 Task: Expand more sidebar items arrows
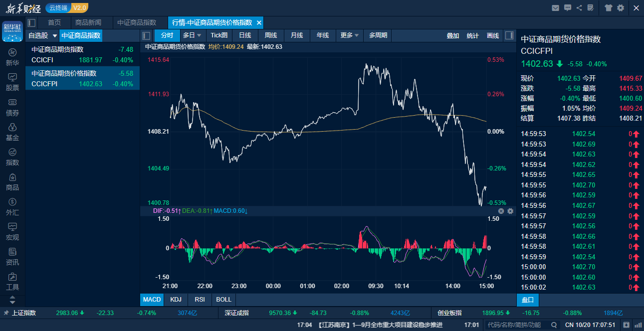coord(12,300)
